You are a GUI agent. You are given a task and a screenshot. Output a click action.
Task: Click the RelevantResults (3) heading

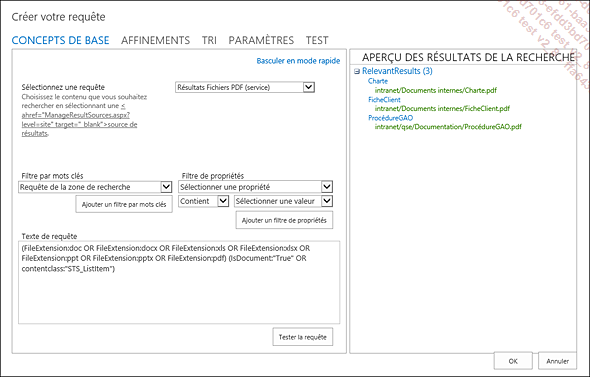pos(397,71)
